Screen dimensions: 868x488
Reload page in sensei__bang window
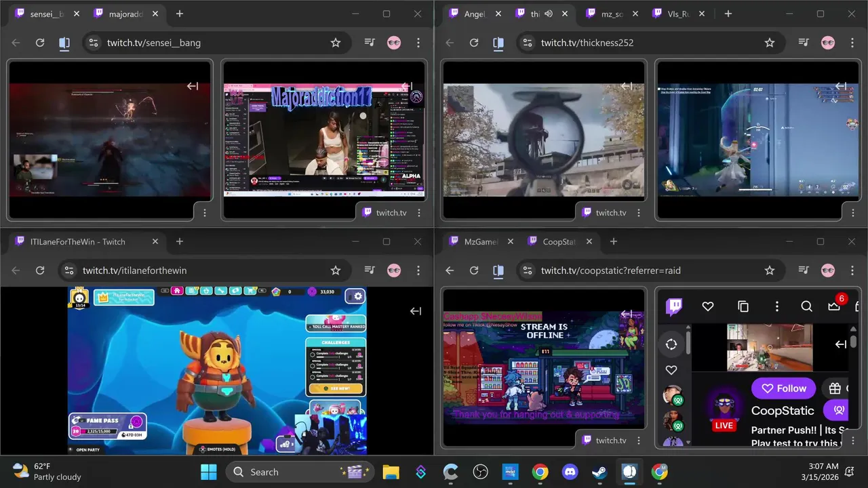pos(40,43)
